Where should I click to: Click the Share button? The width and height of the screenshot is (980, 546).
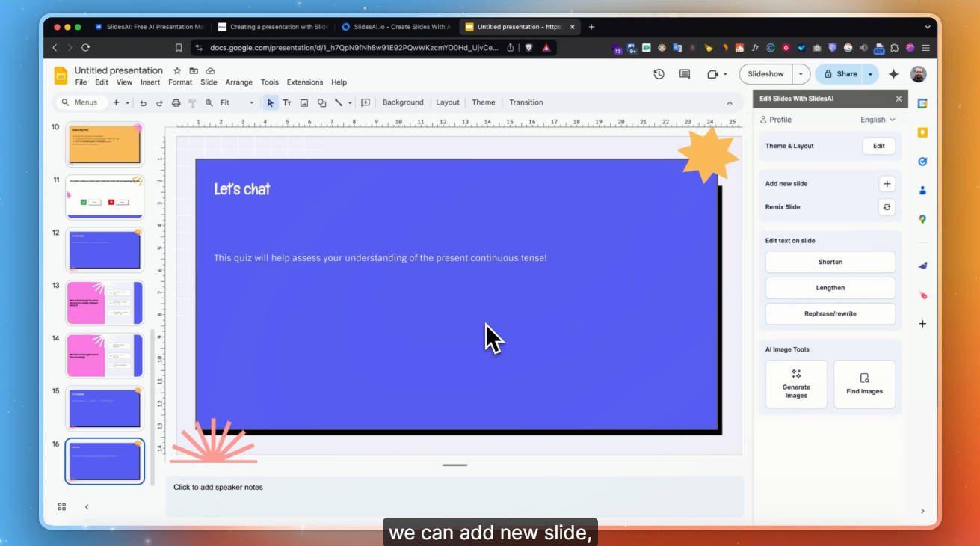click(839, 74)
